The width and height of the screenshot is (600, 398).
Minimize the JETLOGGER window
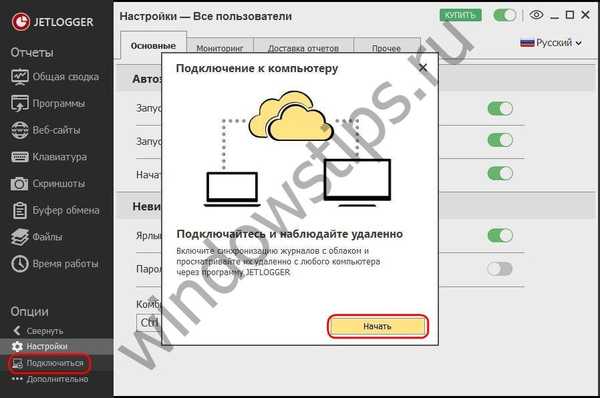pyautogui.click(x=554, y=17)
